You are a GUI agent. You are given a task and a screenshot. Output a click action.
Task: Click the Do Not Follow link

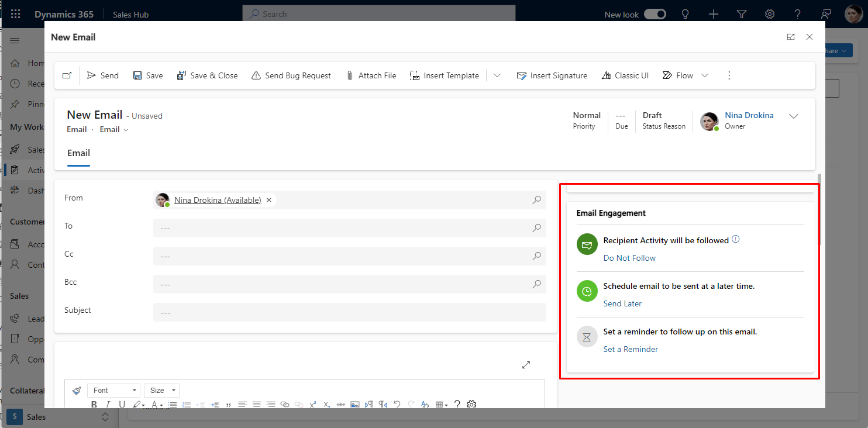[629, 258]
